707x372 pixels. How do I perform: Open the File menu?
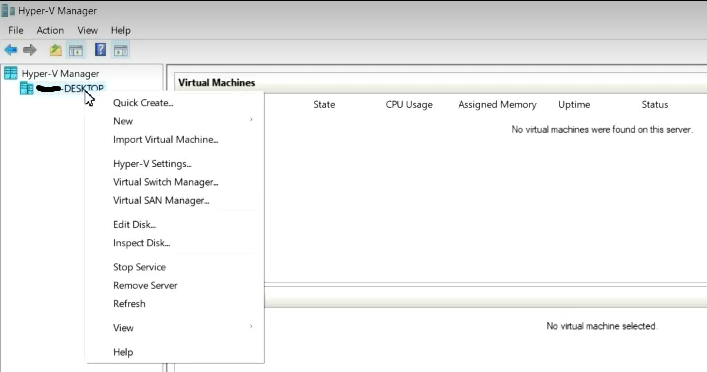pos(16,30)
